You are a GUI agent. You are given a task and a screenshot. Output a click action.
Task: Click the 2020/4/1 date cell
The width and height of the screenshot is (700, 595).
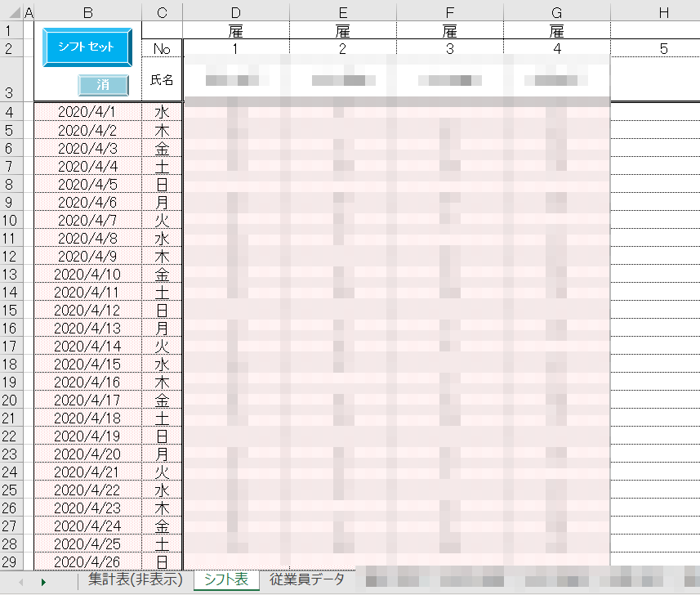(87, 112)
